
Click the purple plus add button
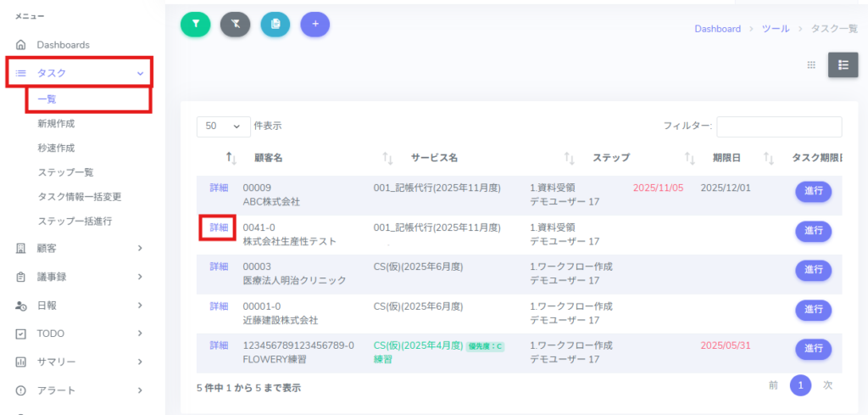pyautogui.click(x=315, y=25)
